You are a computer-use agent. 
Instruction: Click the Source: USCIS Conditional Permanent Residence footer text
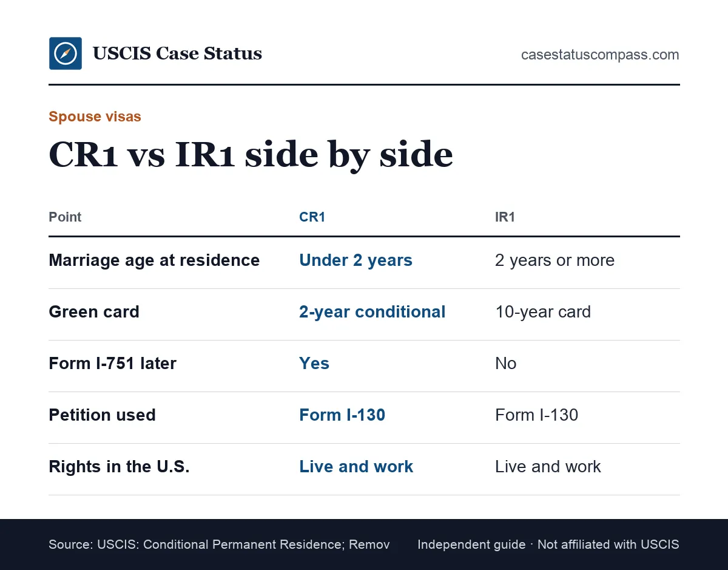click(x=219, y=545)
